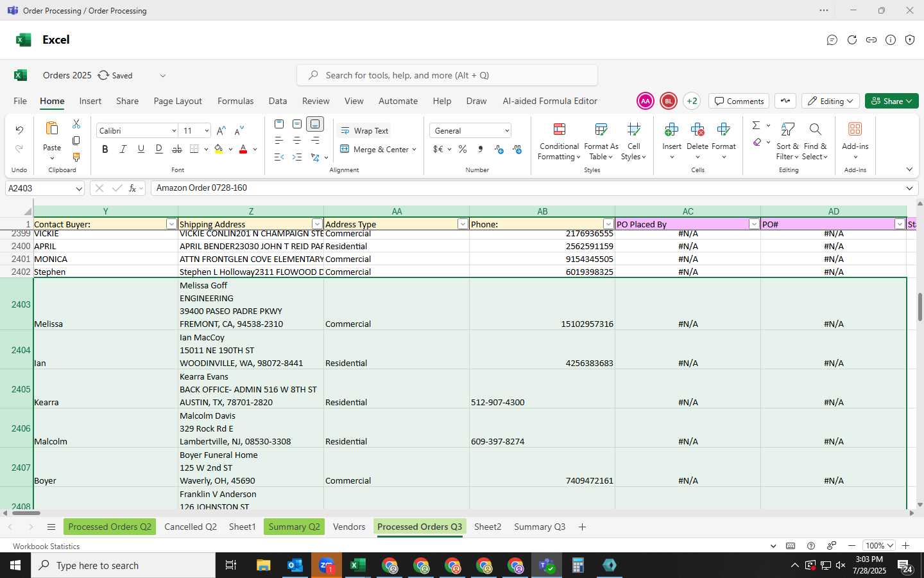Click the Editing mode button
Screen dimensions: 924x578
tap(830, 101)
